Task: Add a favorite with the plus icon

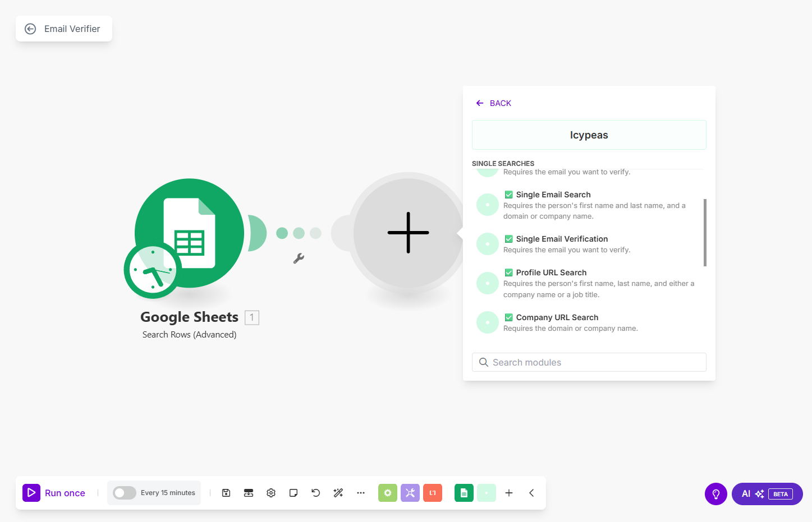Action: tap(509, 493)
